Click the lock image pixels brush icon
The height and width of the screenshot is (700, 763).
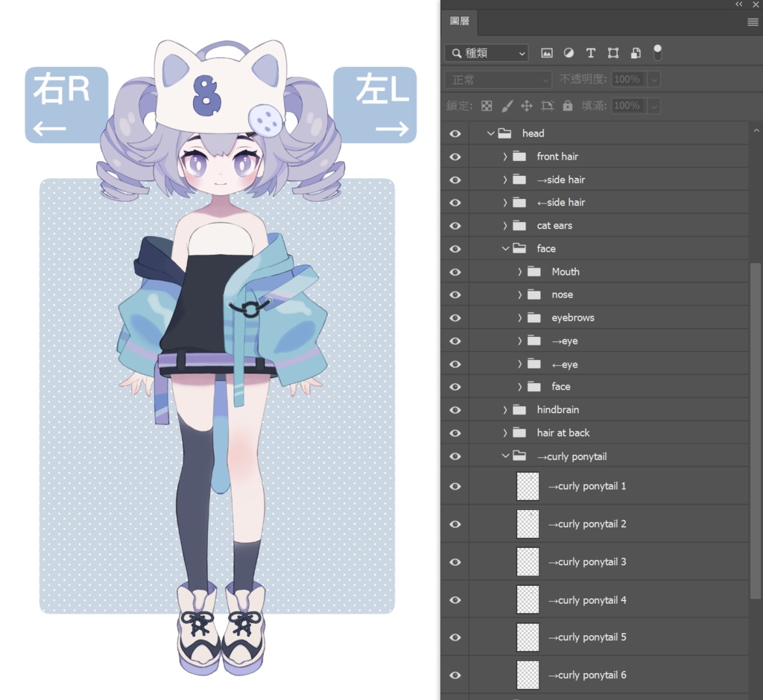(x=507, y=105)
